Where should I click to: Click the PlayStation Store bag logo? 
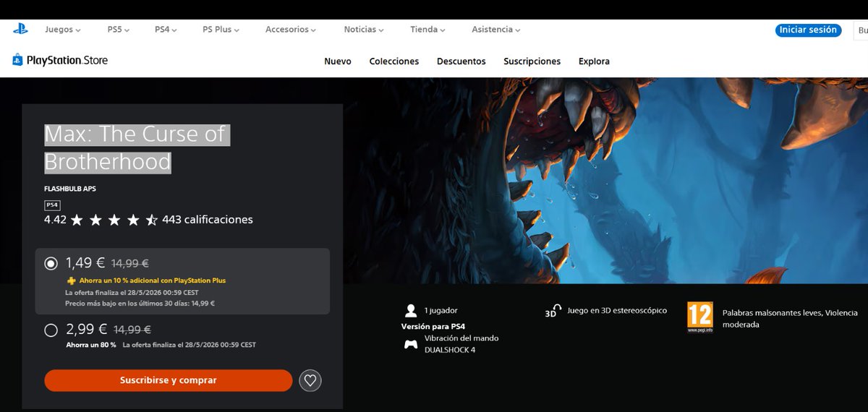tap(17, 60)
